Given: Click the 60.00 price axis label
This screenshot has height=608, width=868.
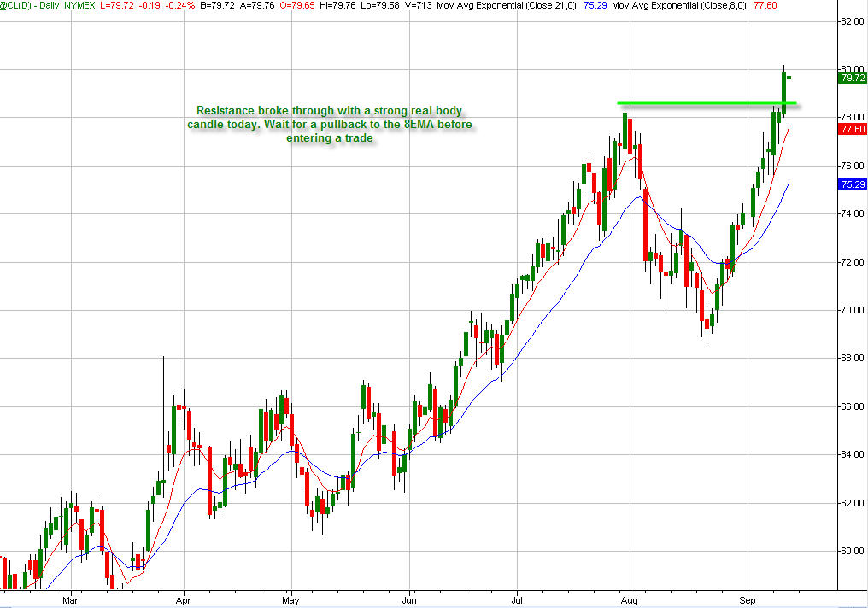Looking at the screenshot, I should [x=853, y=551].
